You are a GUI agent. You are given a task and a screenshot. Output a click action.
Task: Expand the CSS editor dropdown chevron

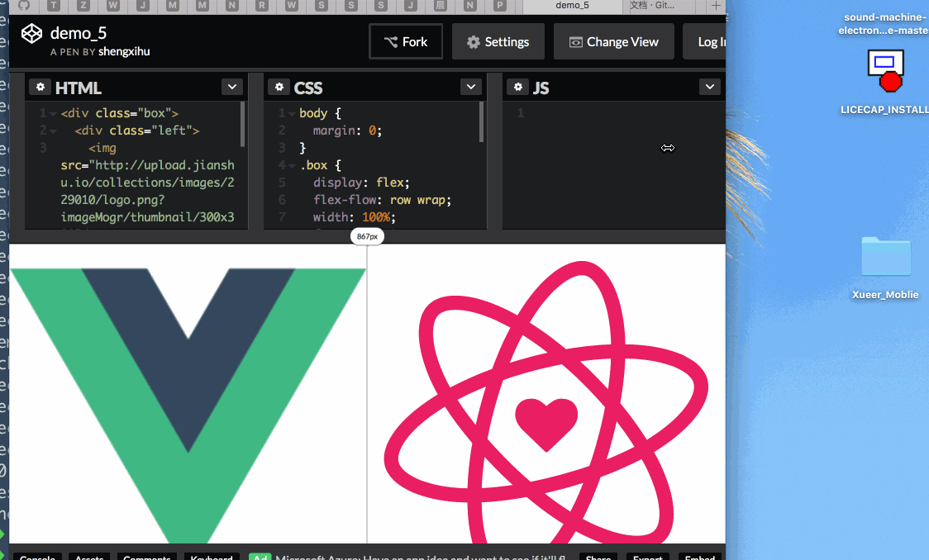tap(471, 87)
